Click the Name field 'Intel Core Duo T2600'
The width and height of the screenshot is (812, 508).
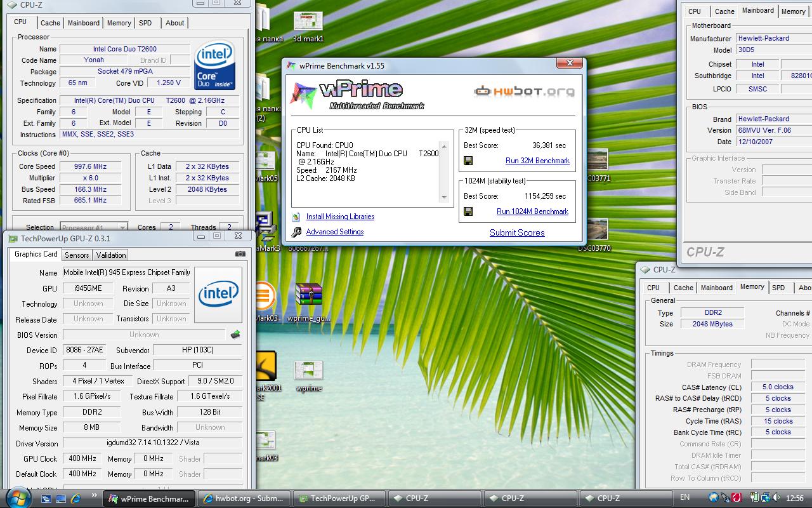tap(125, 49)
